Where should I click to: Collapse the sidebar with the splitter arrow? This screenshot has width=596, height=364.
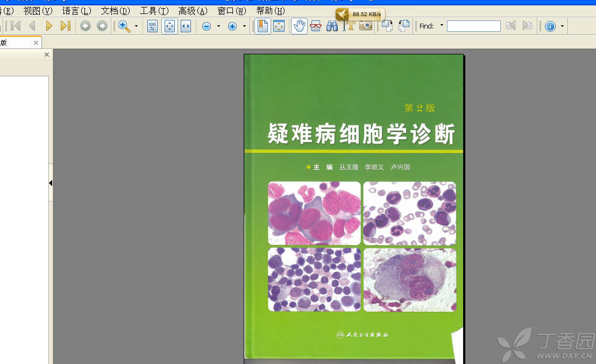click(x=51, y=183)
